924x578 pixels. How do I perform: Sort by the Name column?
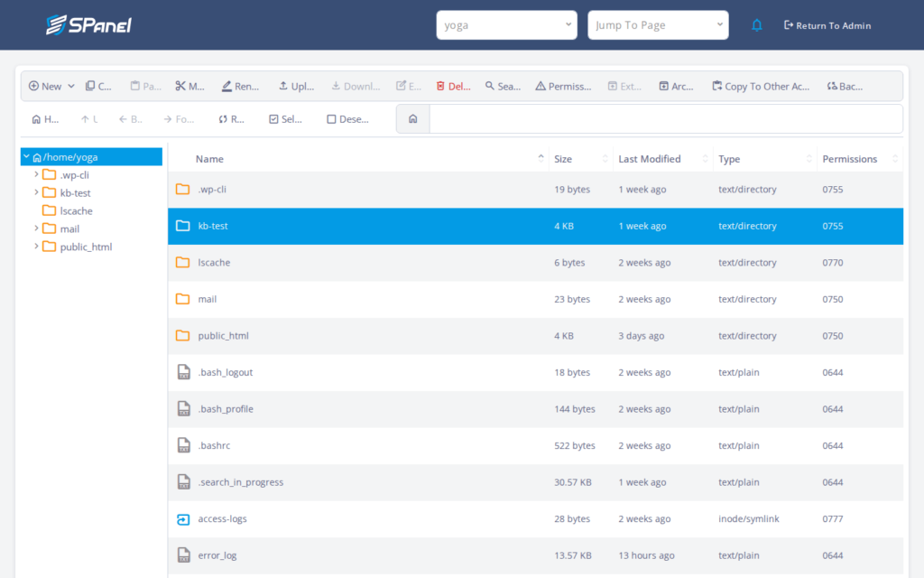point(359,159)
